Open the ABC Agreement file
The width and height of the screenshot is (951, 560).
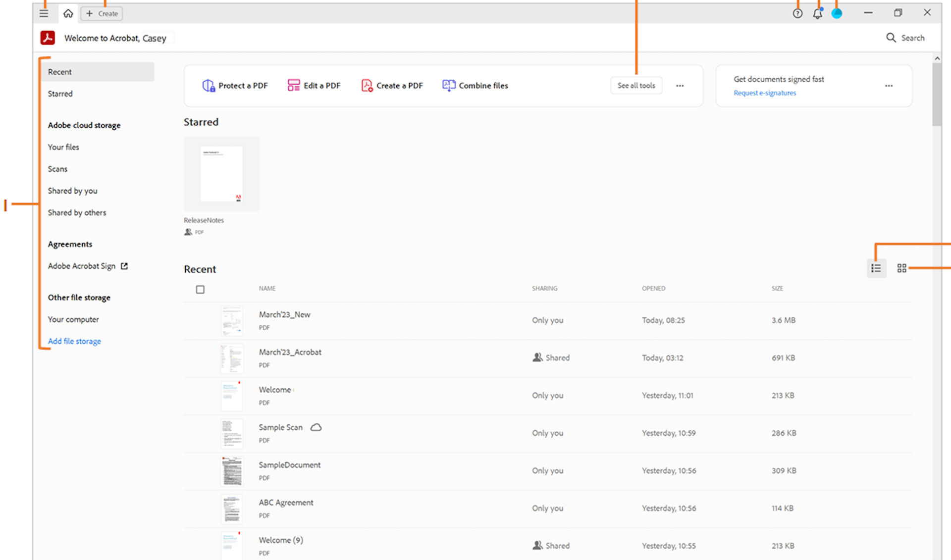pos(286,503)
